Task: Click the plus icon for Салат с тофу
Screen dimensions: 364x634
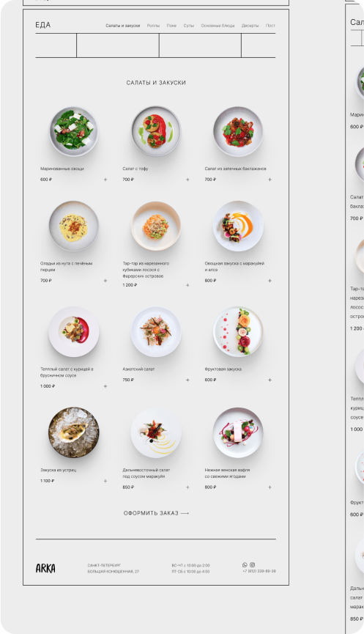Action: pyautogui.click(x=187, y=180)
